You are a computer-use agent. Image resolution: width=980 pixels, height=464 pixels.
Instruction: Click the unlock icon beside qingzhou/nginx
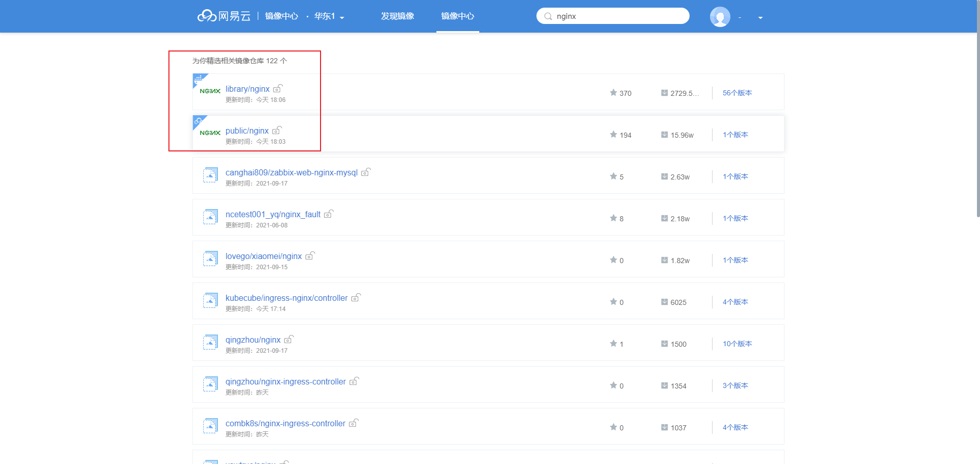[289, 339]
